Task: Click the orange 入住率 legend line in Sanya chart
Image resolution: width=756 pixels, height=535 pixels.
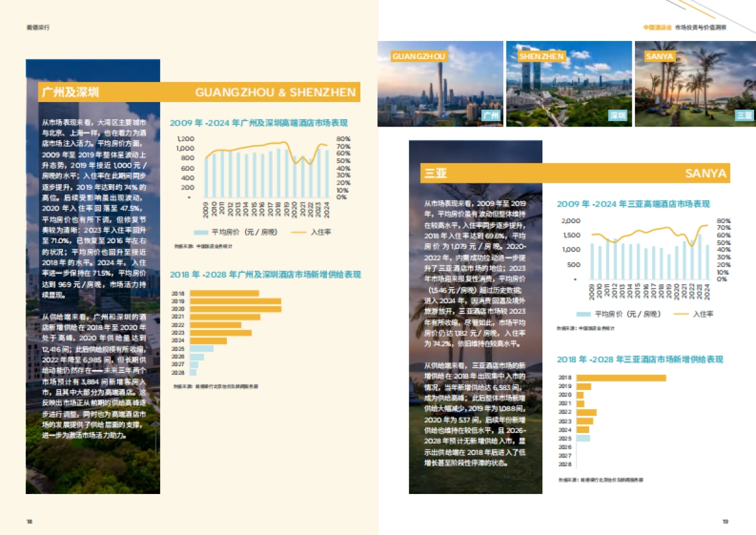Action: 681,314
